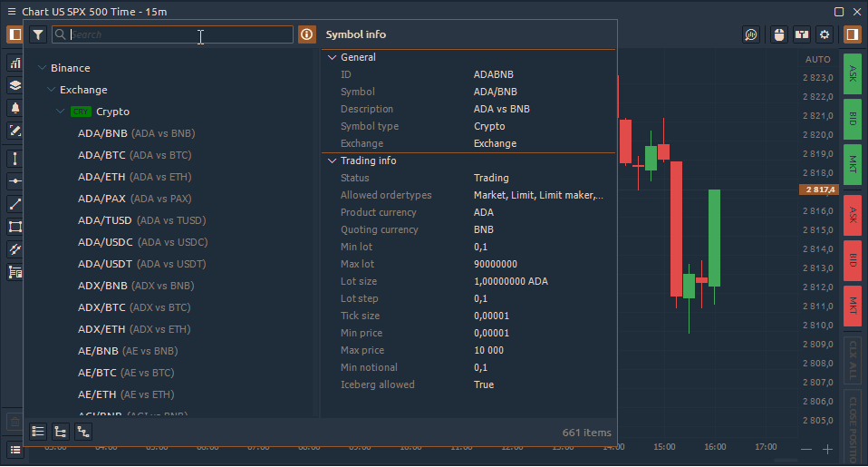Select ADA/BNB symbol
The image size is (868, 467).
tap(136, 133)
